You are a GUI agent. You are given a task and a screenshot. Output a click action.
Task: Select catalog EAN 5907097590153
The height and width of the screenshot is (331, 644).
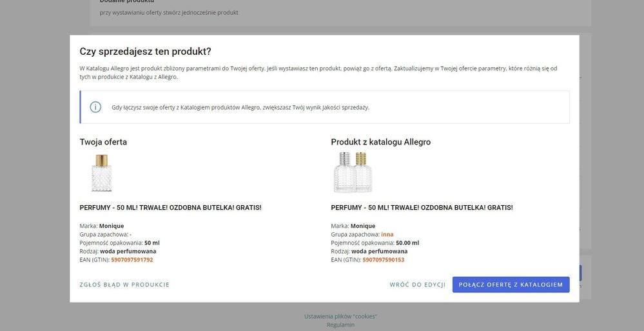383,260
